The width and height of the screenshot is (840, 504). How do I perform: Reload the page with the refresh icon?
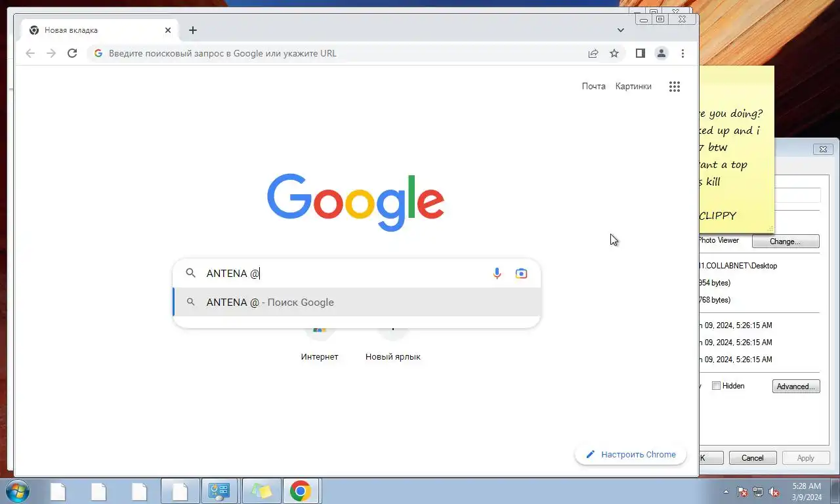(x=73, y=53)
